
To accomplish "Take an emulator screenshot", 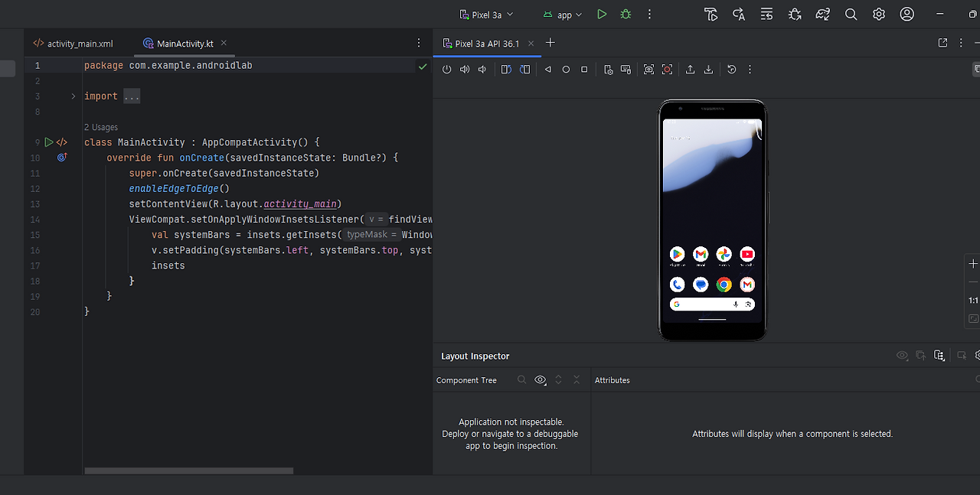I will click(x=648, y=70).
